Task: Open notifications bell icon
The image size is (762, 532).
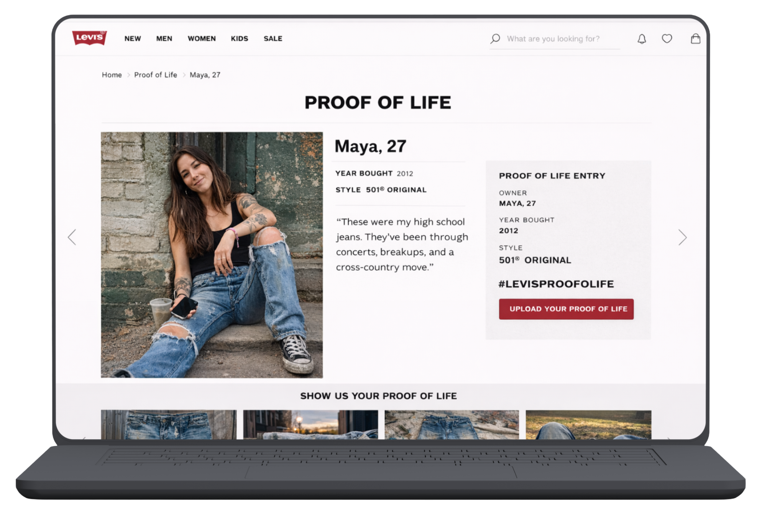Action: coord(642,39)
